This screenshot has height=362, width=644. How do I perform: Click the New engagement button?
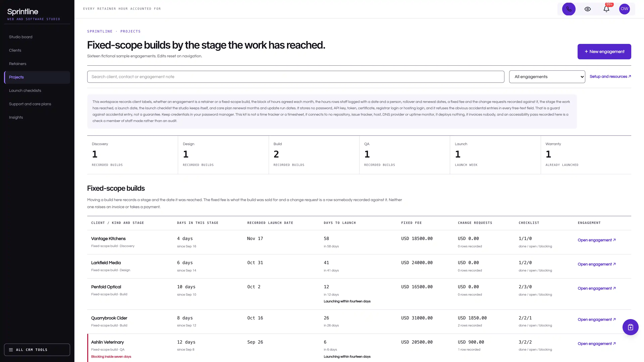tap(604, 52)
